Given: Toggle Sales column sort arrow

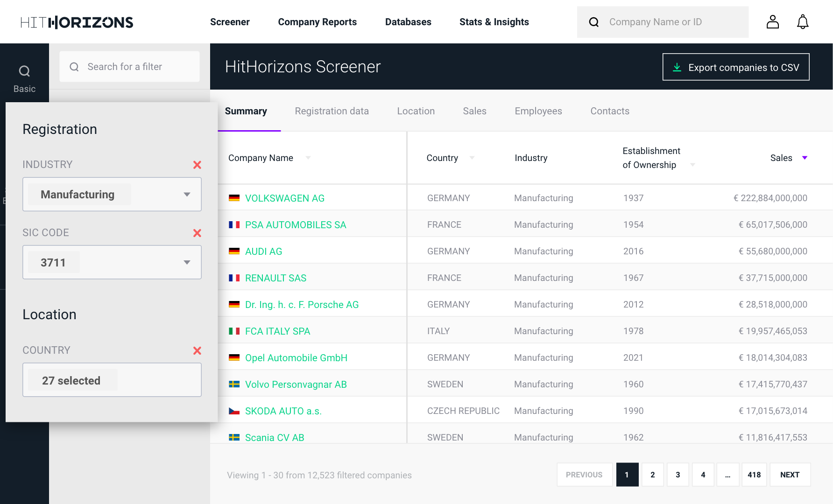Looking at the screenshot, I should 805,158.
